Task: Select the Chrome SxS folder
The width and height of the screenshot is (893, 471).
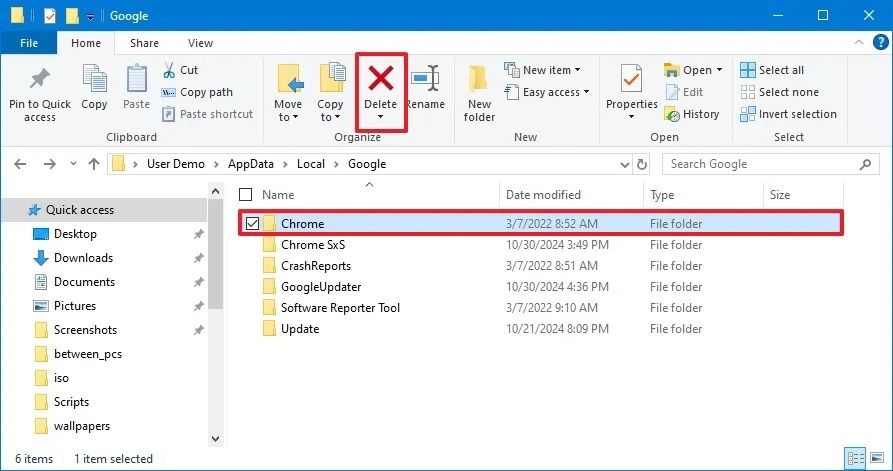Action: pos(313,245)
